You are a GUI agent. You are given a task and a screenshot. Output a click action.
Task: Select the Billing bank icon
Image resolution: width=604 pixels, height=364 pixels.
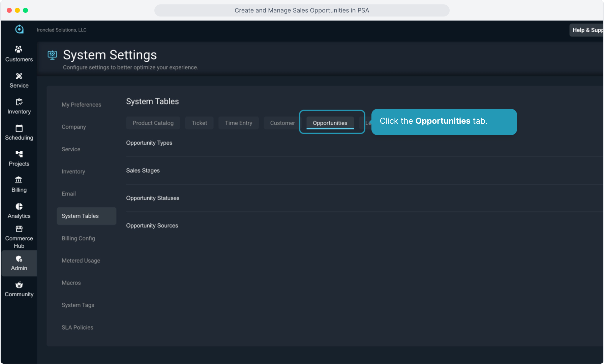click(19, 180)
